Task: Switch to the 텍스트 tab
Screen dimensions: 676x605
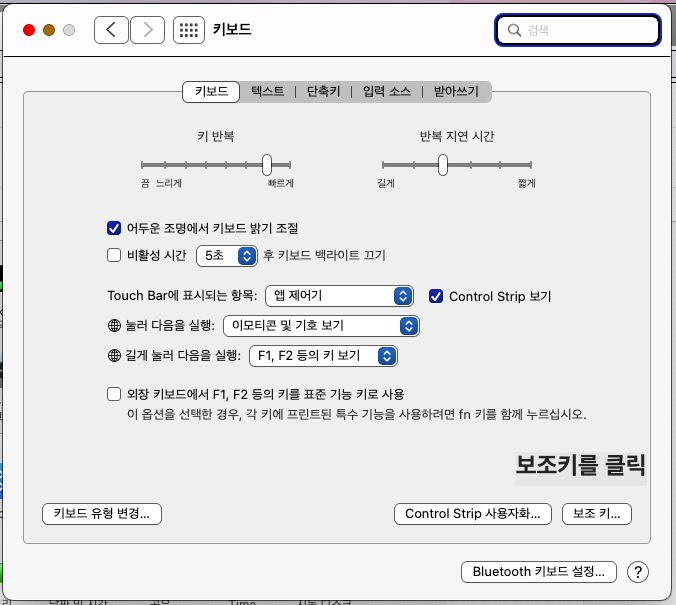Action: (x=267, y=91)
